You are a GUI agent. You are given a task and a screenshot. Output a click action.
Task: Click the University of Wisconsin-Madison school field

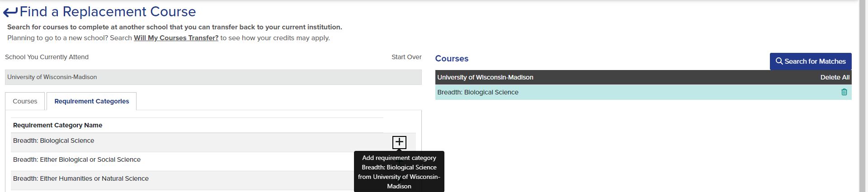[213, 77]
